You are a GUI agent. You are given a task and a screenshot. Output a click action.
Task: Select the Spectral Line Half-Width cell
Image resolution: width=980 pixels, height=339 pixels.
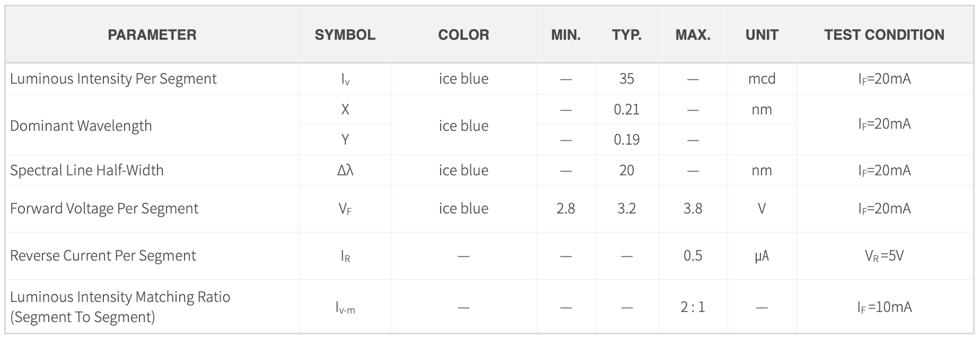click(x=152, y=170)
